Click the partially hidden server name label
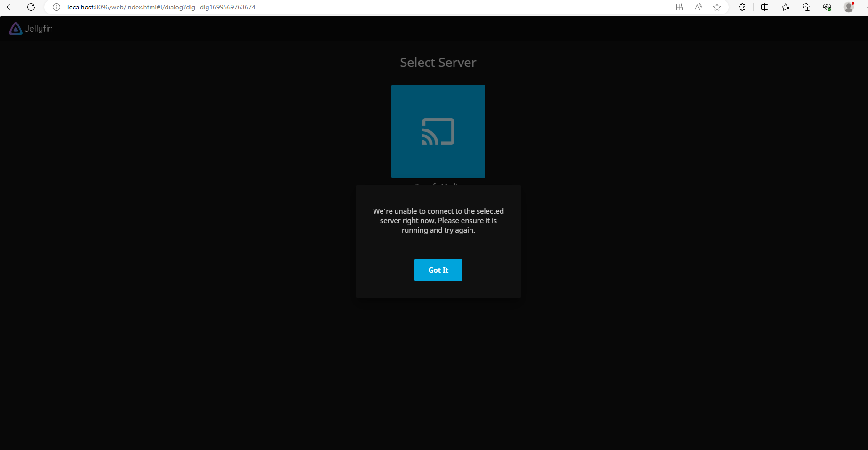The height and width of the screenshot is (450, 868). 438,183
